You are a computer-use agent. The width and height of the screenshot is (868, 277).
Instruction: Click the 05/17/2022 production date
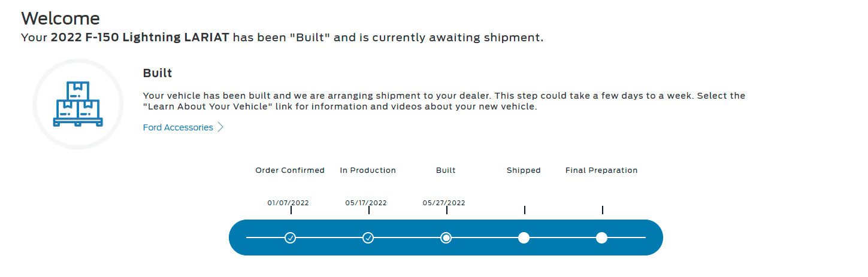pyautogui.click(x=366, y=203)
